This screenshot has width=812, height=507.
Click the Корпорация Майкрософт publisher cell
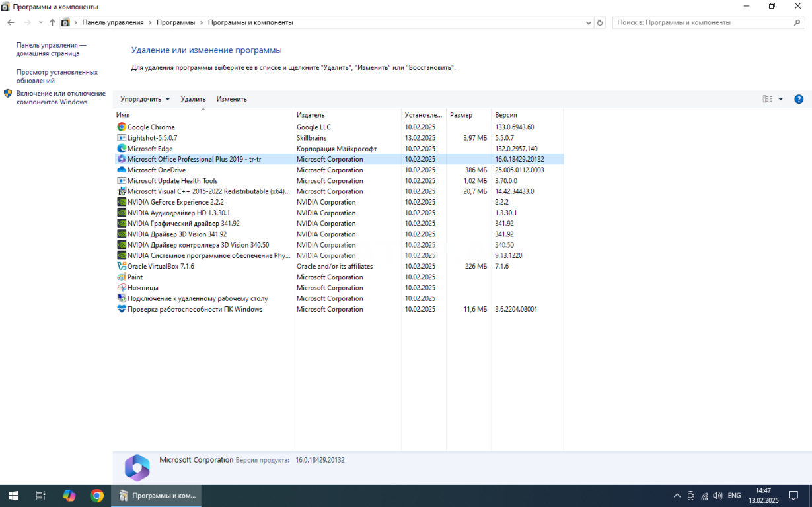click(x=336, y=149)
